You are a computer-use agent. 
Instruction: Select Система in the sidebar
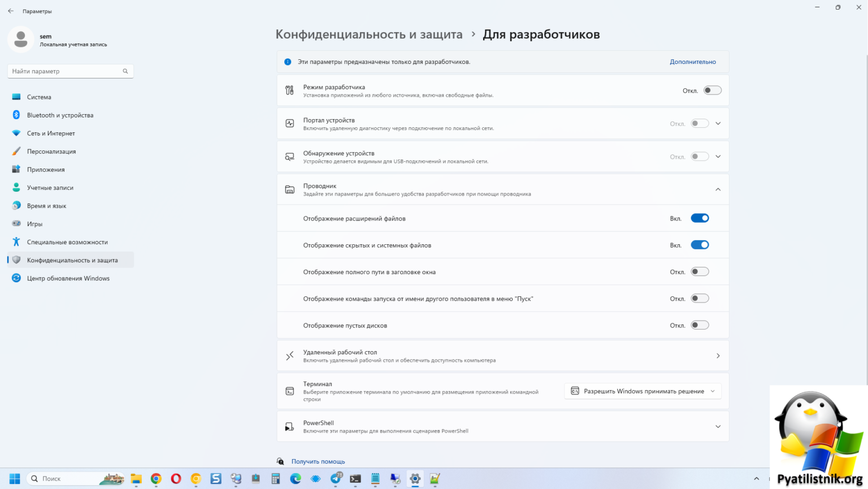(39, 97)
